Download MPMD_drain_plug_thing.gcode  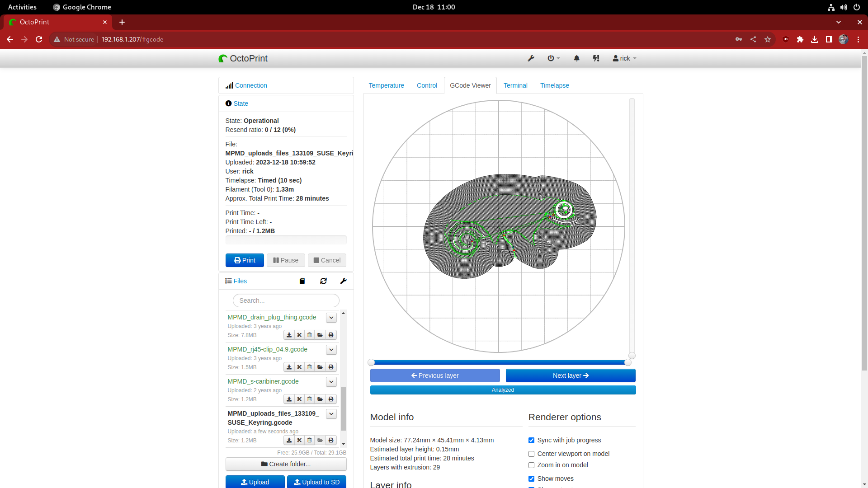(x=289, y=335)
